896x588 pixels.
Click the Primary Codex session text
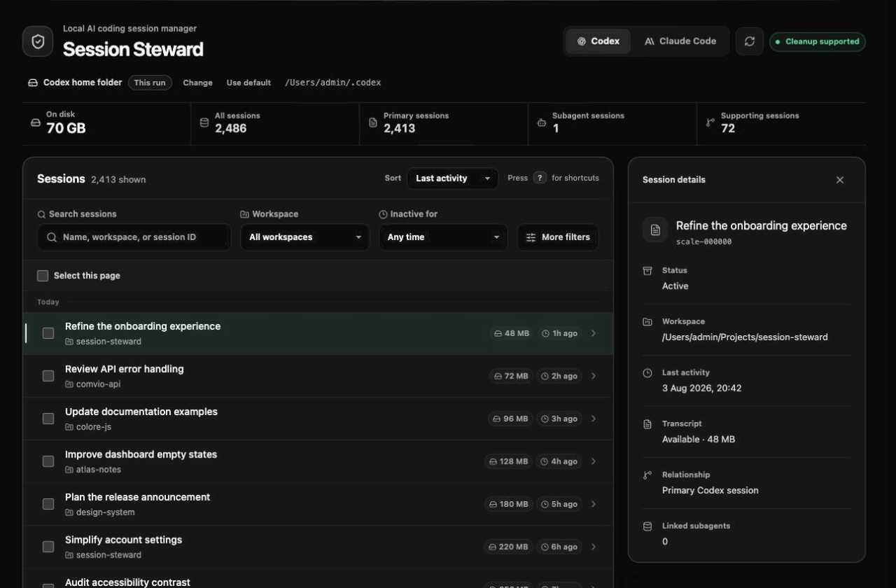coord(710,491)
